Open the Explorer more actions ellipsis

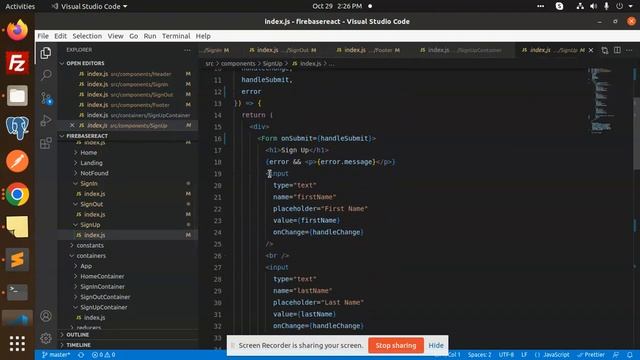point(187,50)
